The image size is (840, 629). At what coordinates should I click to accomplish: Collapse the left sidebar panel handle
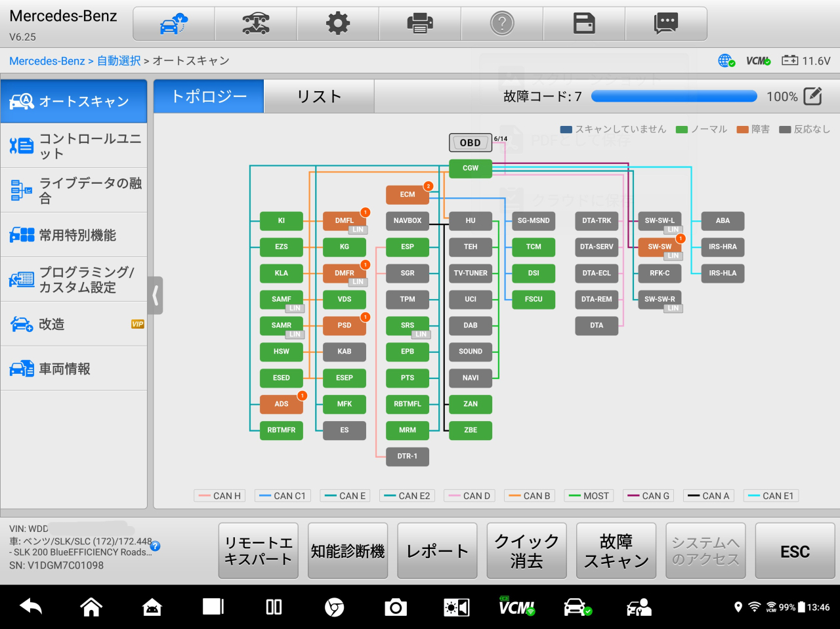coord(156,295)
